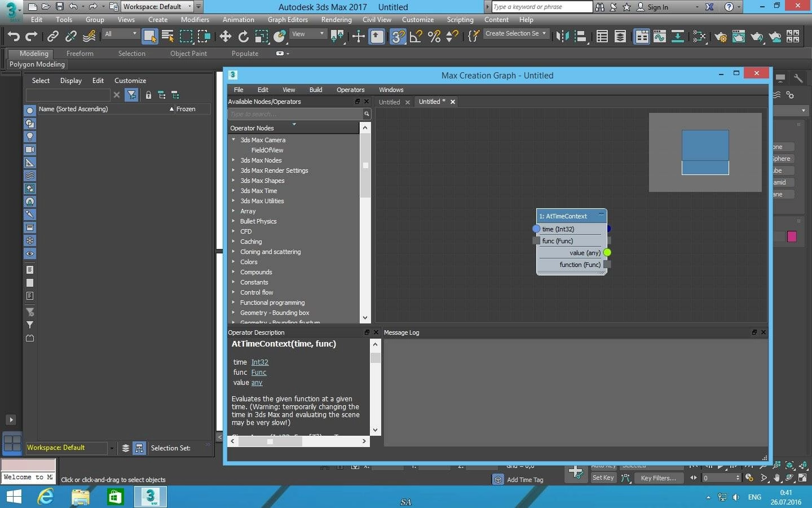
Task: Expand the Bullet Physics category
Action: [x=233, y=221]
